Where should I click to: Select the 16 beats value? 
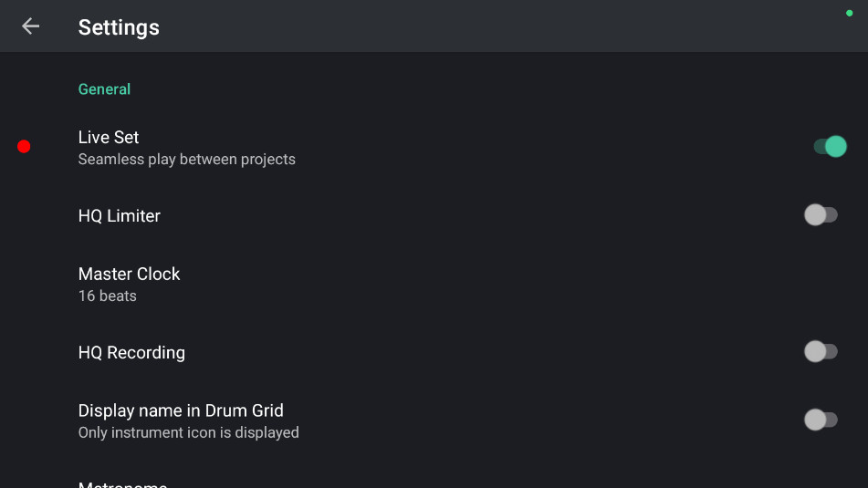[x=107, y=296]
